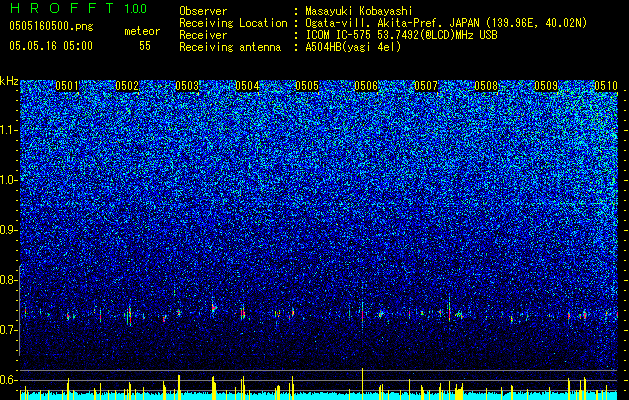
Task: Click the A504HB(yagi 4el) antenna text
Action: click(x=353, y=47)
